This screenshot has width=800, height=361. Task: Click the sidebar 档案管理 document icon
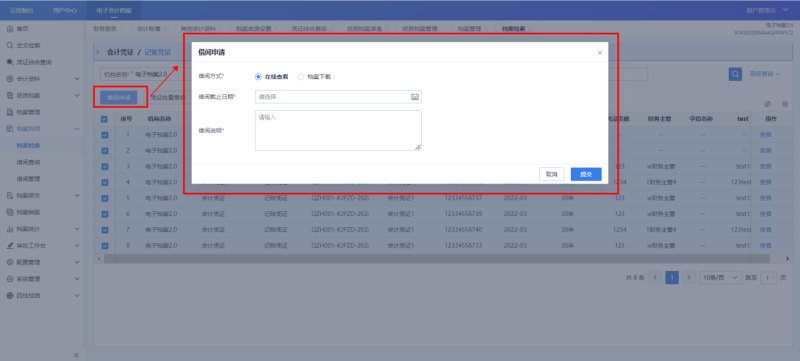[x=10, y=112]
